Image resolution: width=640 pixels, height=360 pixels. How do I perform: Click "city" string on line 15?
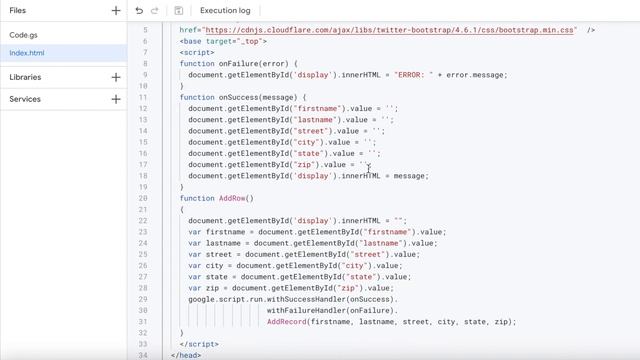point(306,142)
